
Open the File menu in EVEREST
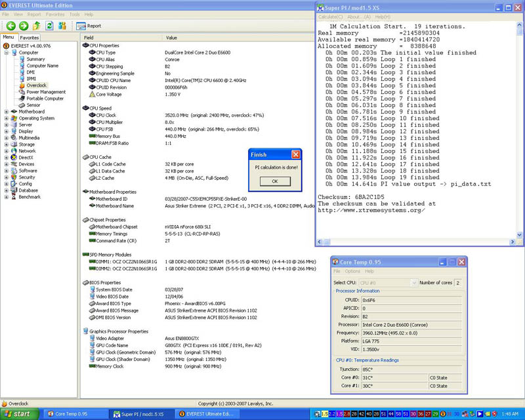[x=5, y=14]
